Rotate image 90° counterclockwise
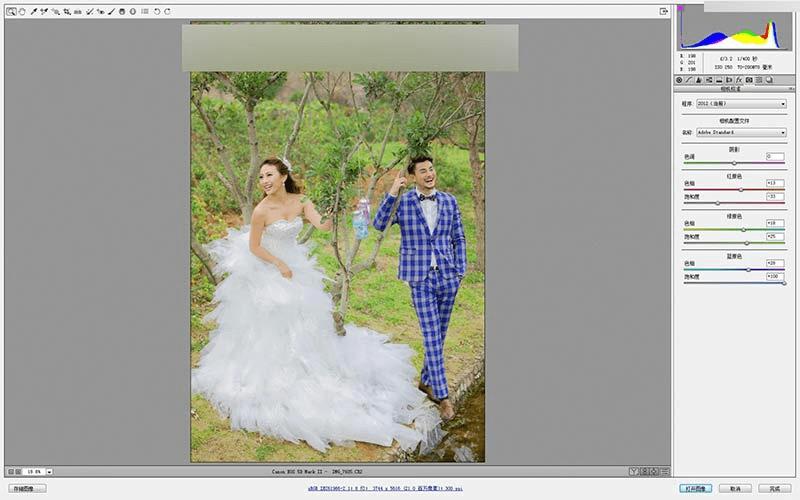The image size is (800, 500). click(157, 11)
